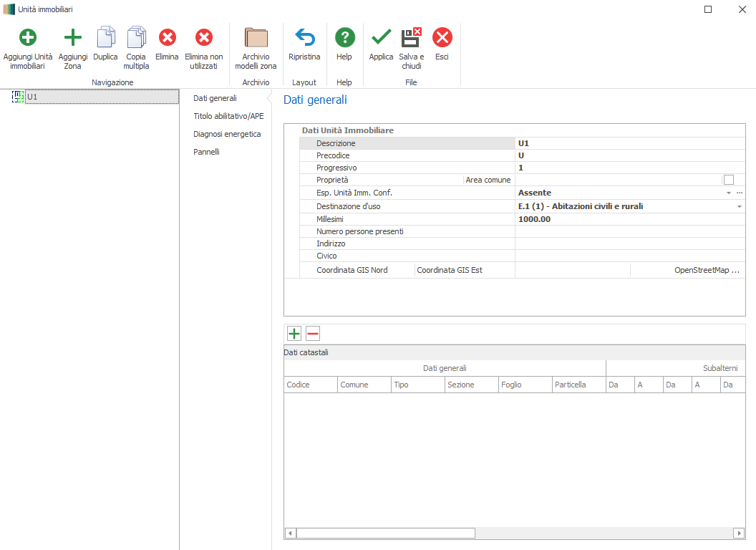
Task: Open the Help button
Action: (x=344, y=39)
